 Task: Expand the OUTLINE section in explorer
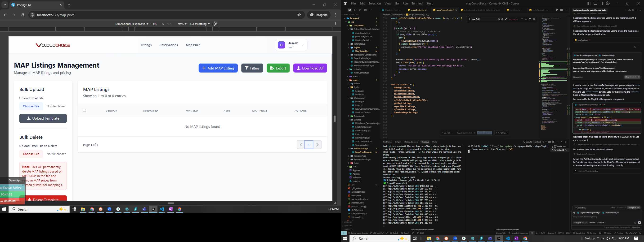click(x=348, y=222)
